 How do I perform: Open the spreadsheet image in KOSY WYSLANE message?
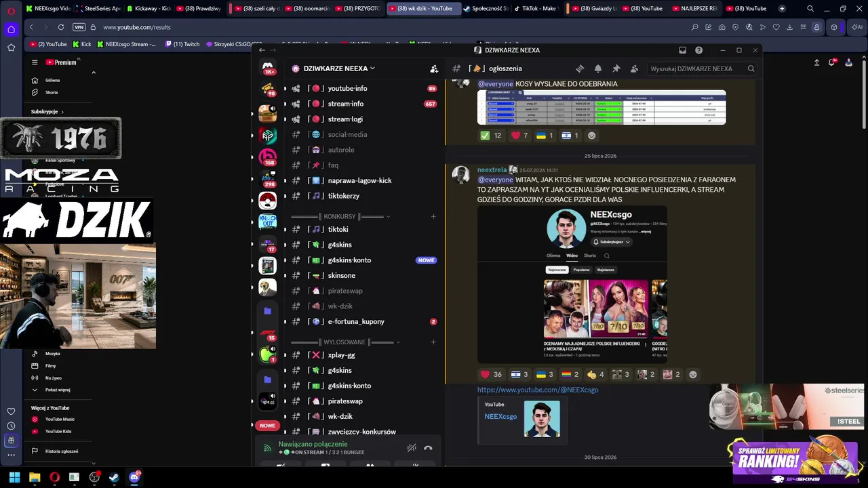601,107
